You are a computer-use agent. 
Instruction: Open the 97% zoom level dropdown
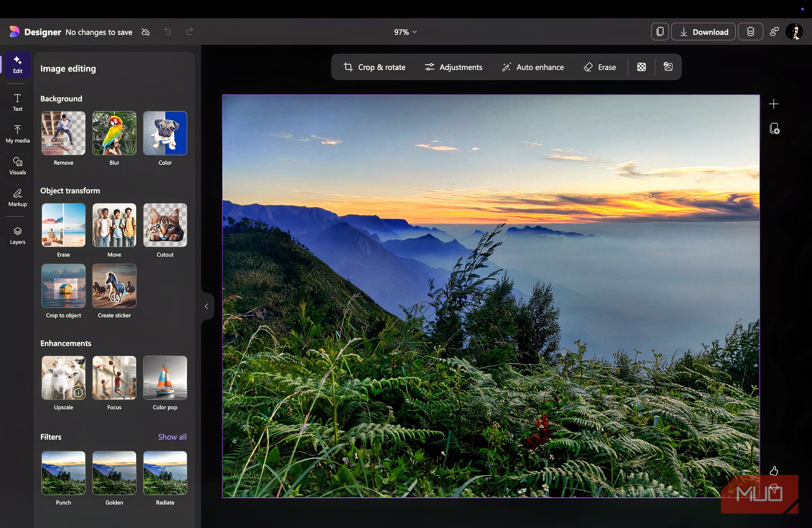coord(405,32)
